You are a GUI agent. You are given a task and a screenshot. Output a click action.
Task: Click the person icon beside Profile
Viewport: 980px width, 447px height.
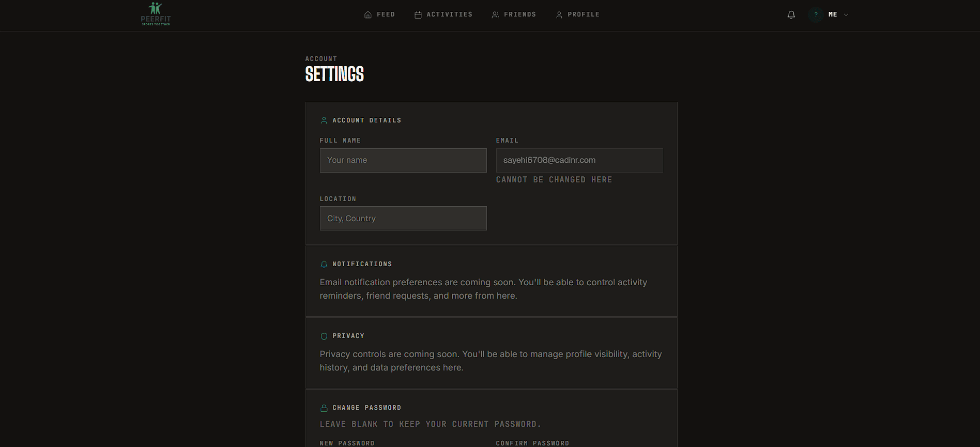click(559, 15)
